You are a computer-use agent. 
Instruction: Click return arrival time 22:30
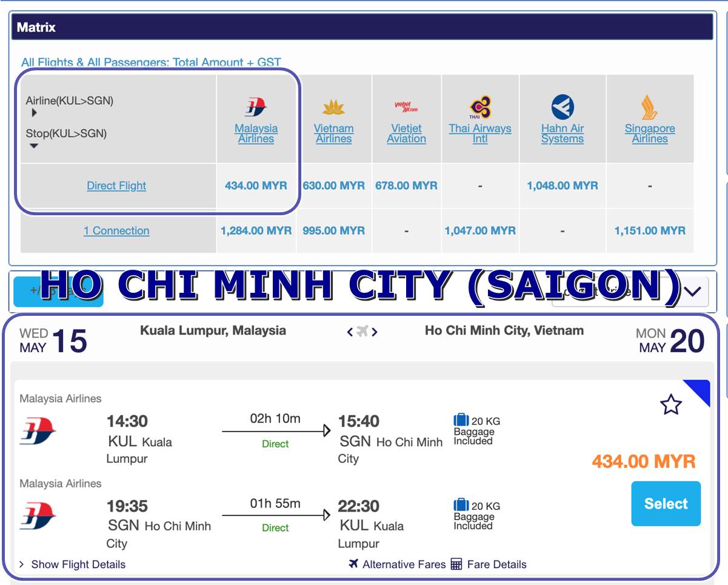click(x=359, y=506)
